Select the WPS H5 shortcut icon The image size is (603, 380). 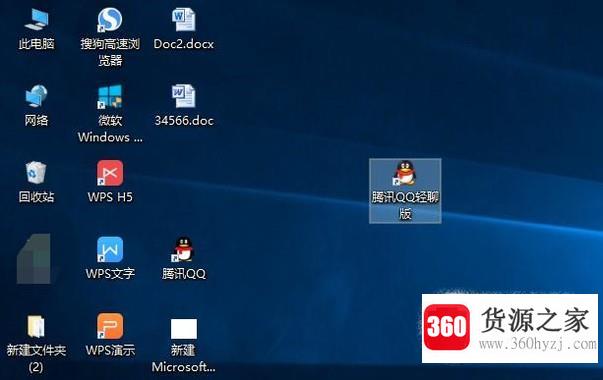click(x=110, y=173)
